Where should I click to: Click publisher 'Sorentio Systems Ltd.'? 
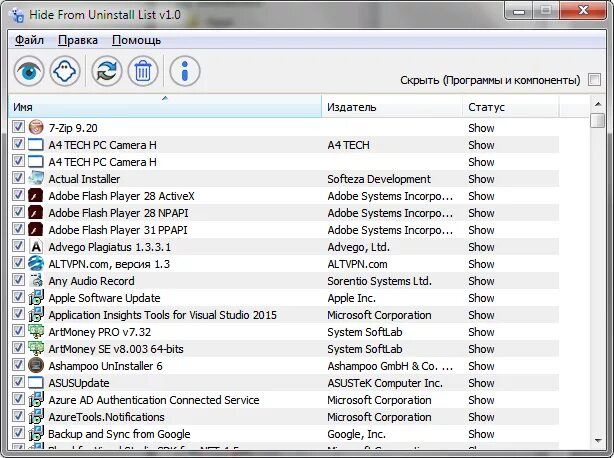[379, 281]
